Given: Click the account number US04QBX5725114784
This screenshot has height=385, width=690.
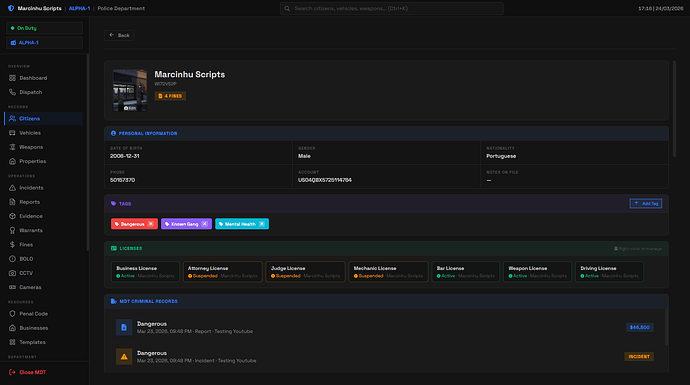Looking at the screenshot, I should [325, 180].
